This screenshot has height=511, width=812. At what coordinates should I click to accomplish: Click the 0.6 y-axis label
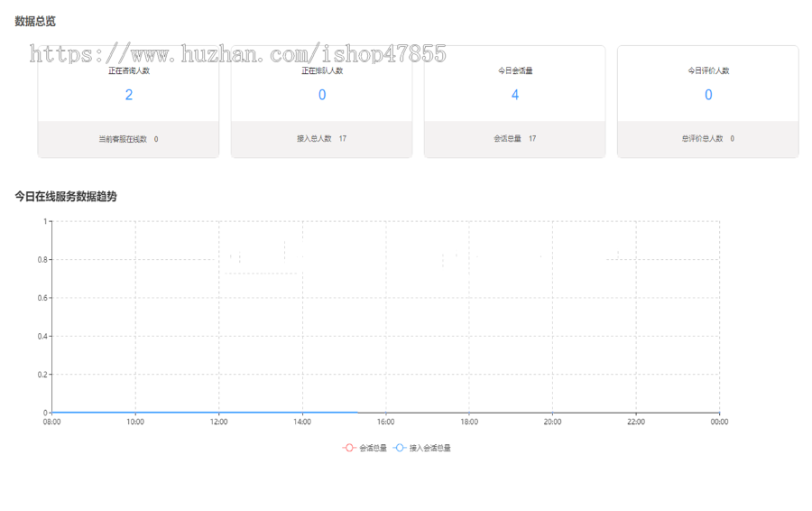(x=42, y=298)
